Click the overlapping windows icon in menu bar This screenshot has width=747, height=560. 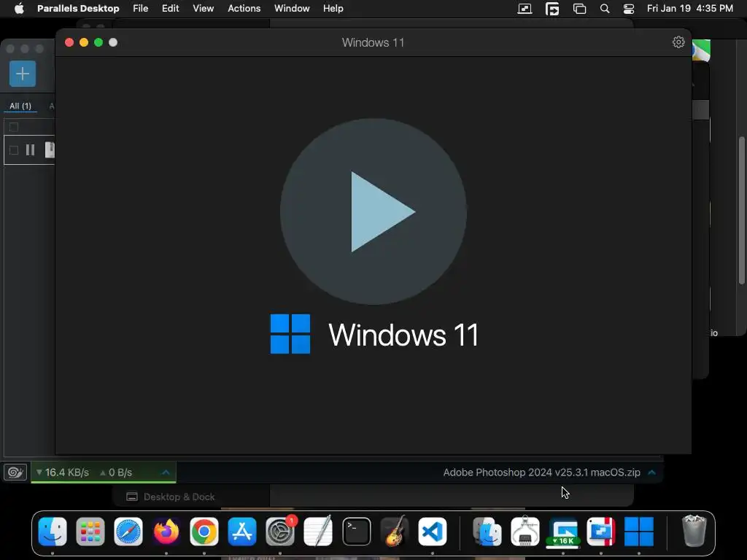579,9
